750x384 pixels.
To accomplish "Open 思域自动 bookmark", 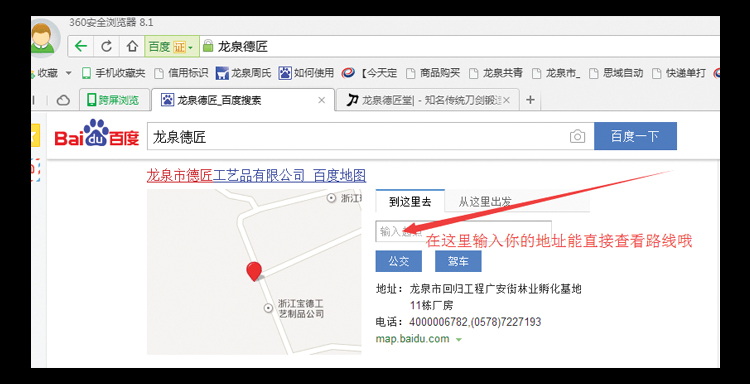I will click(616, 73).
